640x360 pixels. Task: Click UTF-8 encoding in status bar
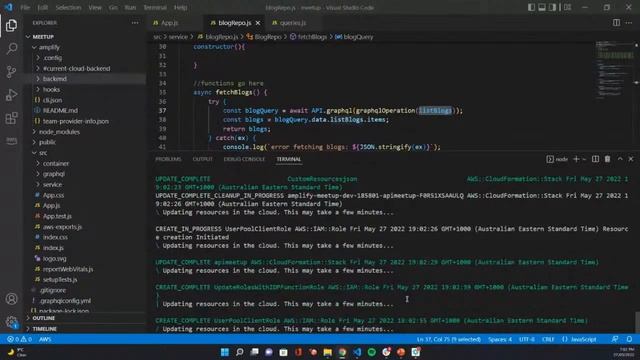pos(527,339)
